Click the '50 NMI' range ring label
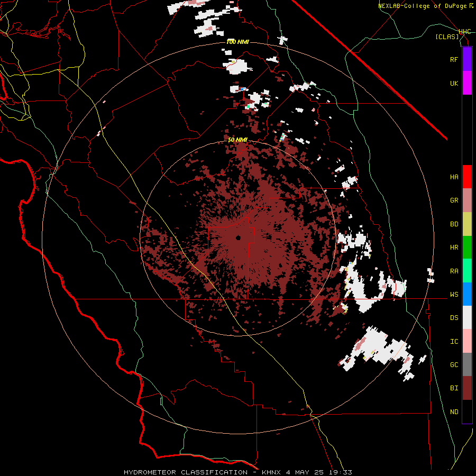The height and width of the screenshot is (476, 476). pyautogui.click(x=237, y=140)
